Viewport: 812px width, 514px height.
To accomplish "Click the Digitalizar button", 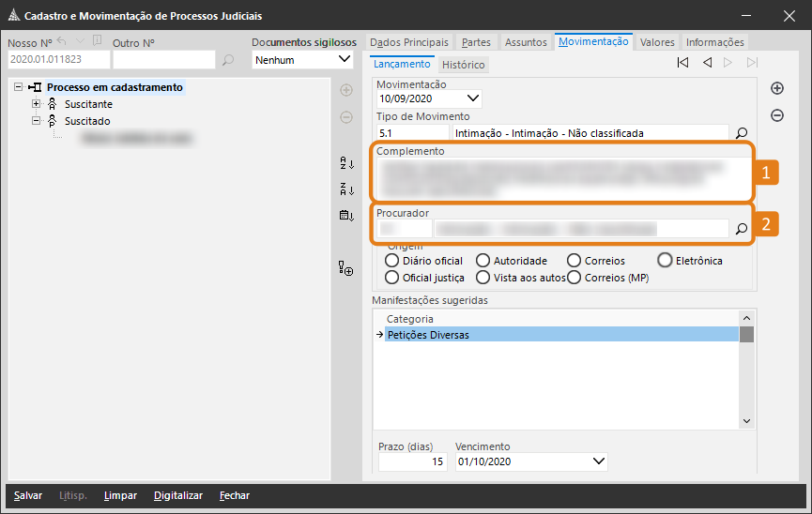I will [178, 495].
